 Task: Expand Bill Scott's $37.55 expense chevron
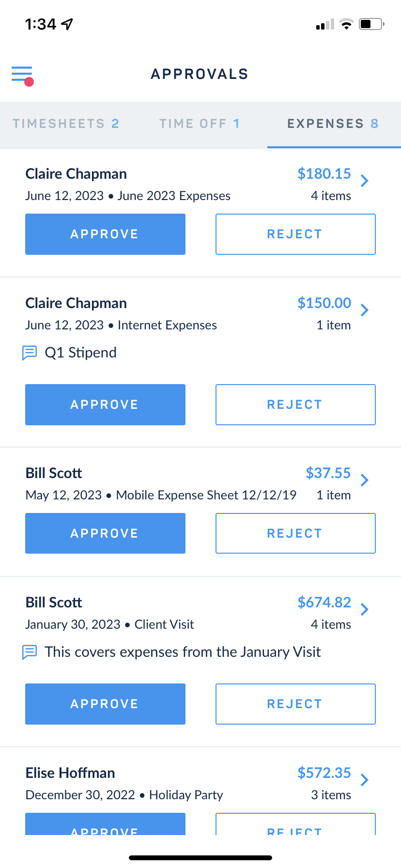[x=365, y=480]
